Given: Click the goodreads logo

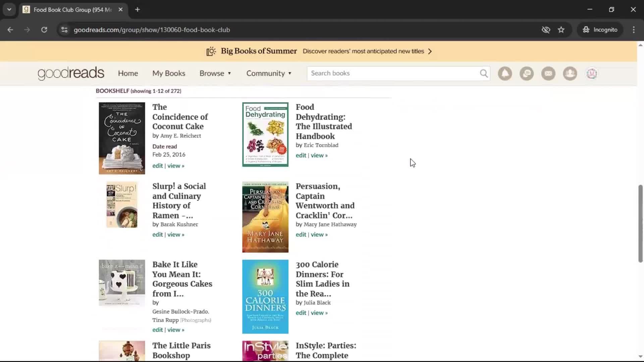Looking at the screenshot, I should (x=71, y=73).
